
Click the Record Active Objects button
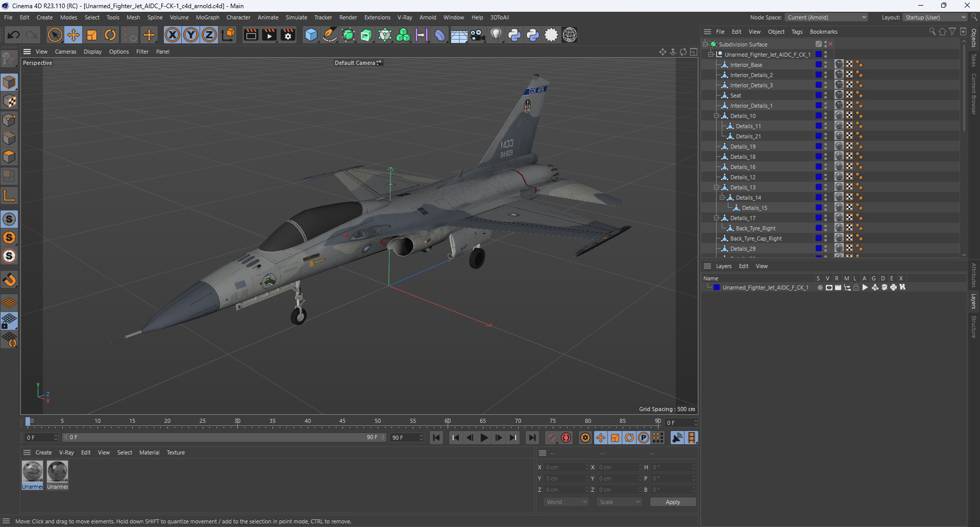pyautogui.click(x=552, y=438)
